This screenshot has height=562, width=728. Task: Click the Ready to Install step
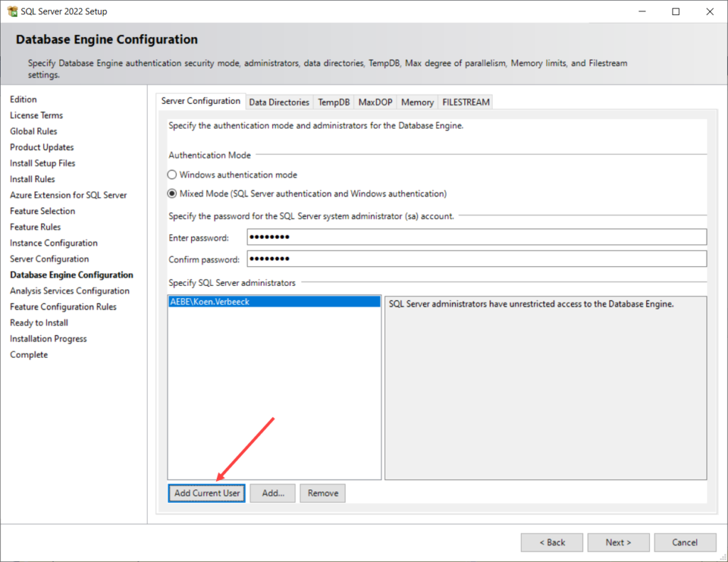click(x=39, y=323)
